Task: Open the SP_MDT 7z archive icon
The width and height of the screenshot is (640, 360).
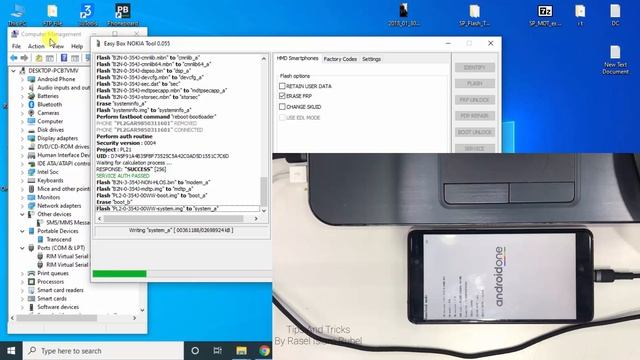Action: (x=545, y=14)
